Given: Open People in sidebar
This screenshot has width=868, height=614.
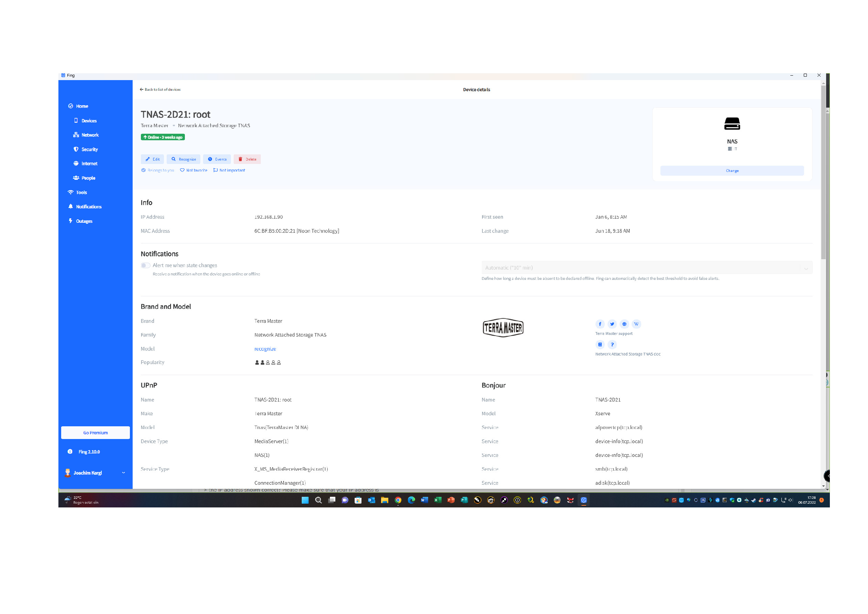Looking at the screenshot, I should click(84, 178).
